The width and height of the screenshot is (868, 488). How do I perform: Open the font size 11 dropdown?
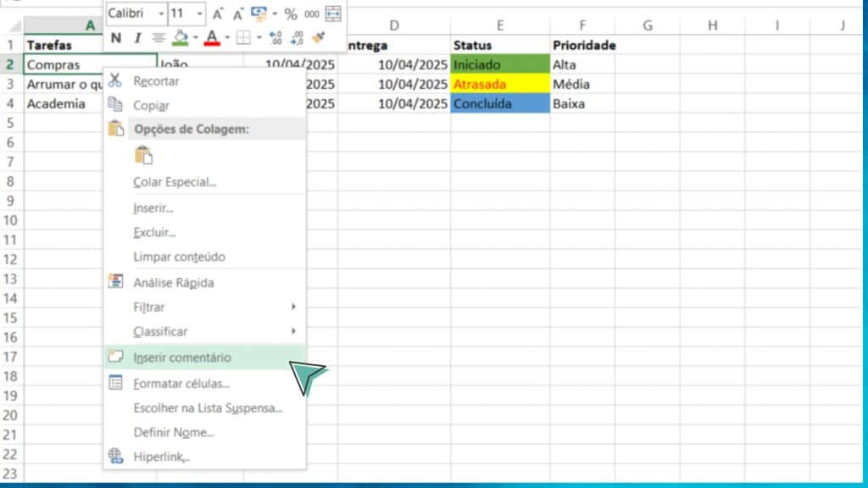[199, 14]
